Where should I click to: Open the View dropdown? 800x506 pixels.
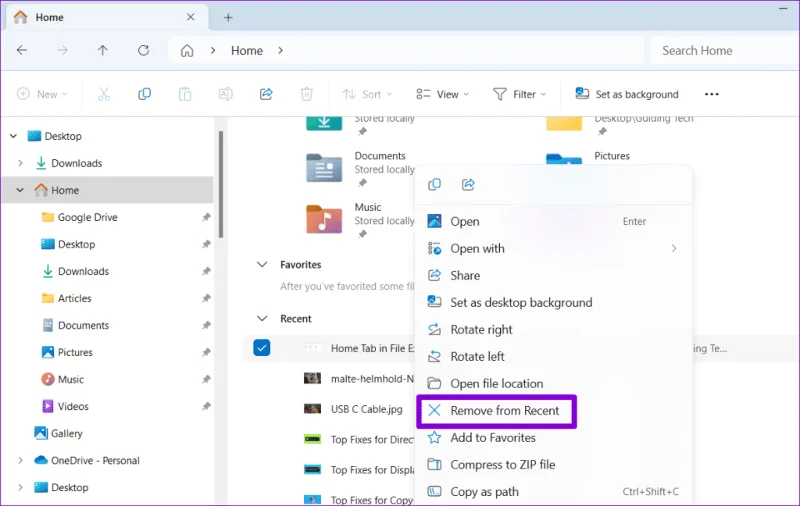click(442, 94)
